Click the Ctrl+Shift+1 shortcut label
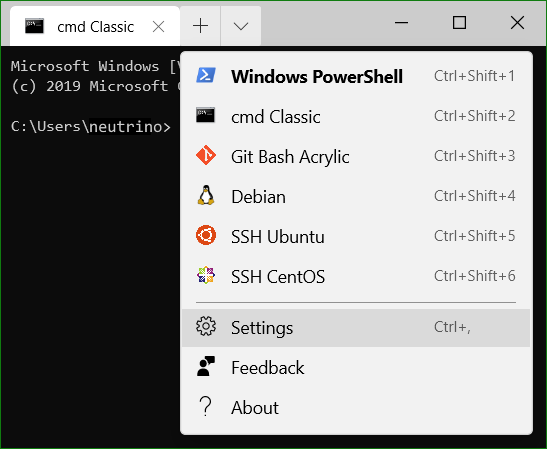The height and width of the screenshot is (449, 547). point(474,76)
